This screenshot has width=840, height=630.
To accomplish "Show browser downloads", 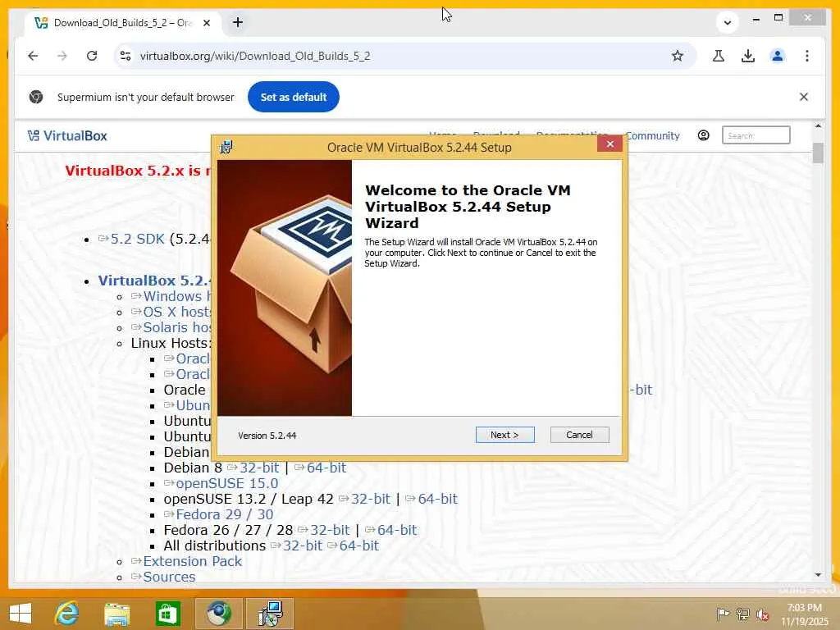I will (x=748, y=56).
